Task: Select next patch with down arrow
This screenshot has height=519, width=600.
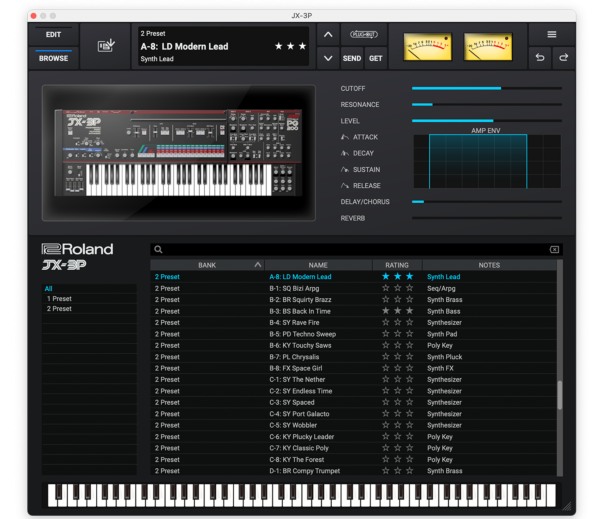Action: [x=328, y=58]
